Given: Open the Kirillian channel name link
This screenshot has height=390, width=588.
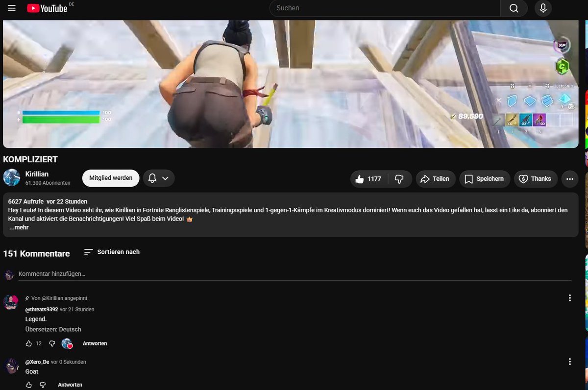Looking at the screenshot, I should [x=37, y=174].
